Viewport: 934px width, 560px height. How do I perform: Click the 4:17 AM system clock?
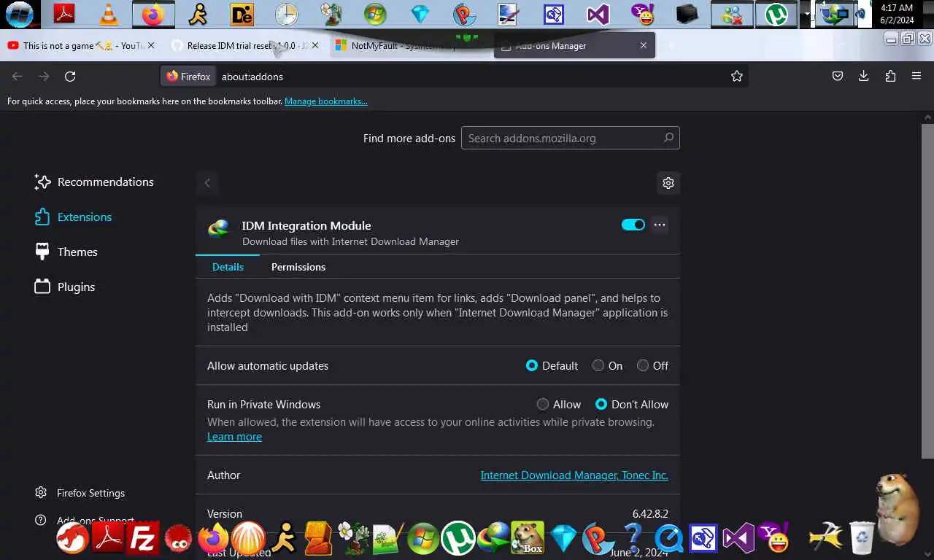click(x=897, y=8)
